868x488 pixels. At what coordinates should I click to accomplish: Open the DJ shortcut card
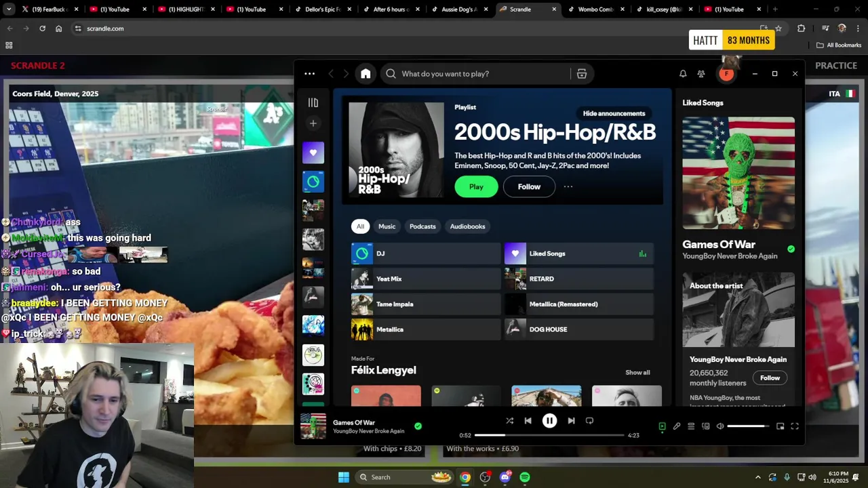(426, 253)
